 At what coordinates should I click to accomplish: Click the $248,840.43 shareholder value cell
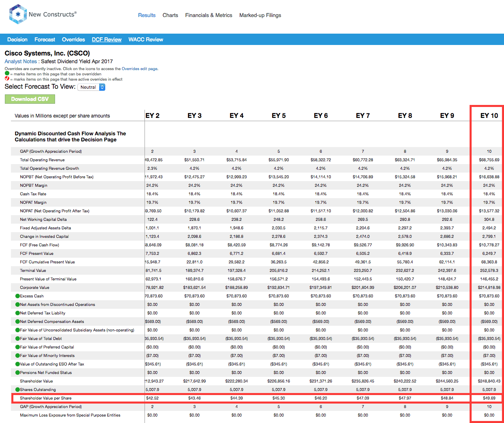tap(489, 381)
